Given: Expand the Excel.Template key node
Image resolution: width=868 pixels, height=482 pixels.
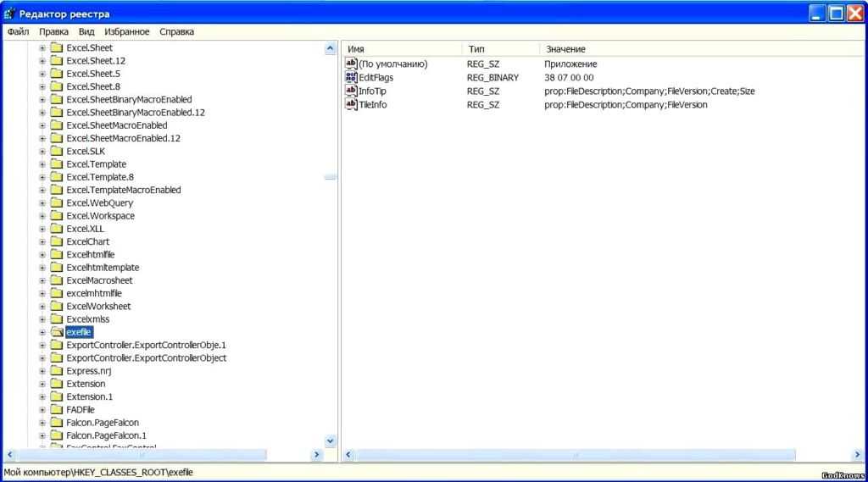Looking at the screenshot, I should 42,164.
